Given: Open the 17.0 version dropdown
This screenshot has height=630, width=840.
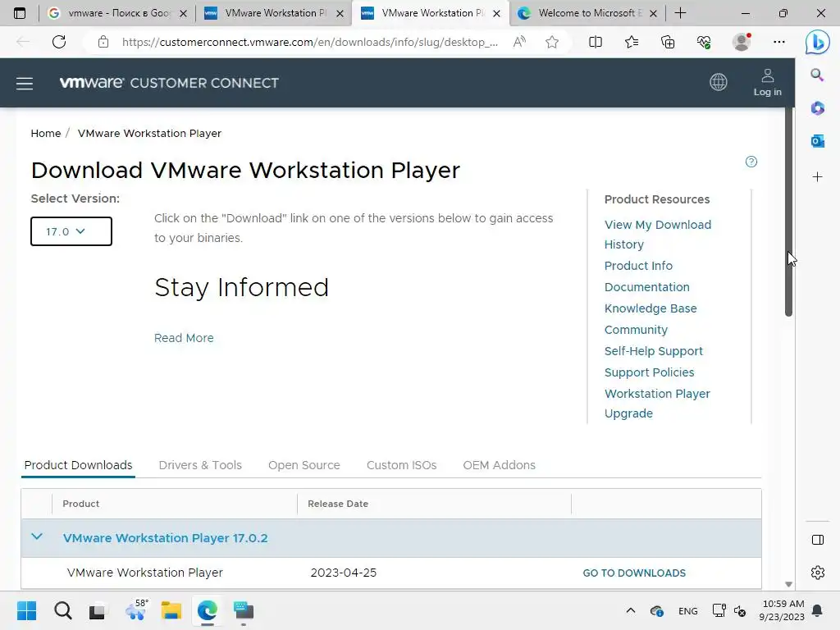Looking at the screenshot, I should point(71,231).
